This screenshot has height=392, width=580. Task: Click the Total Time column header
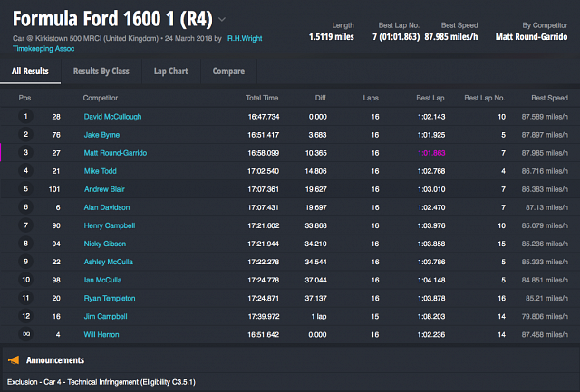coord(262,97)
